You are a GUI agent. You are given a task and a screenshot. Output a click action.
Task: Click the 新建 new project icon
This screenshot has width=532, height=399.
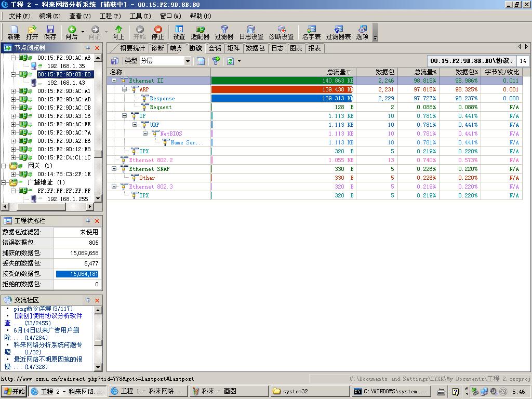pos(14,32)
